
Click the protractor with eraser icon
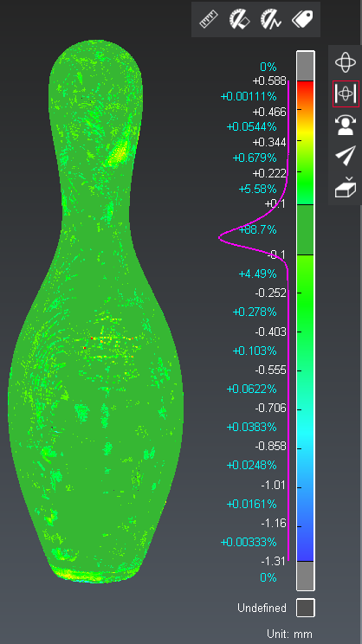click(240, 19)
